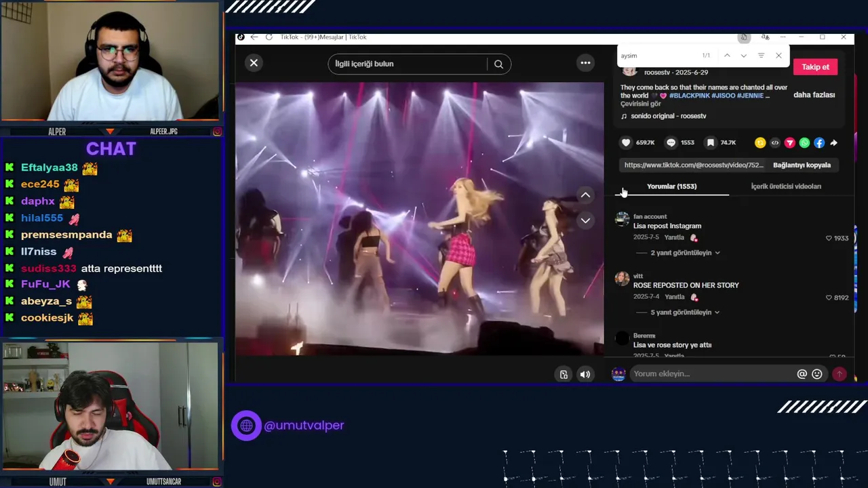Click chat user cookiesjk
Screen dimensions: 868x488
coord(47,318)
